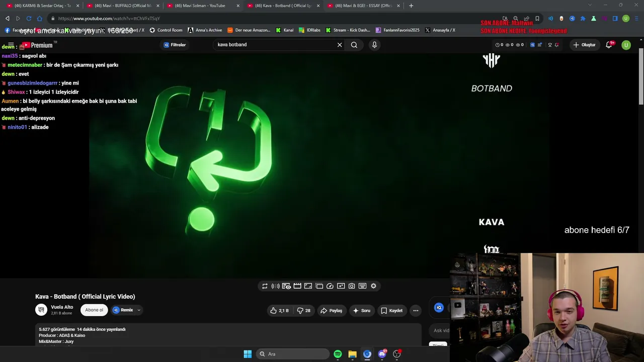This screenshot has height=362, width=644.
Task: Open the FanlarınFavorisi2025 bookmarks folder
Action: coord(397,30)
